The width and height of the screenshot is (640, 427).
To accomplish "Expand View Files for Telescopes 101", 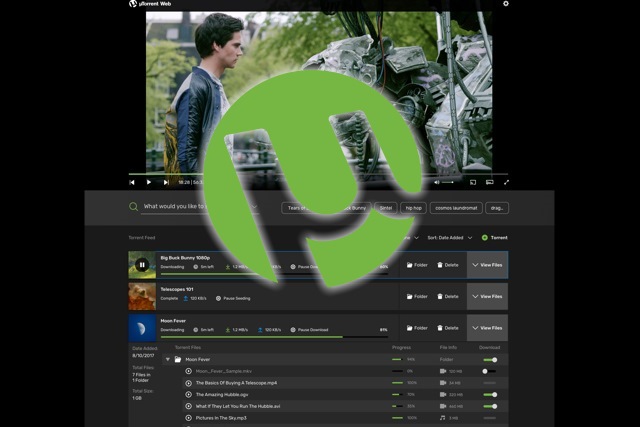I will [x=487, y=296].
